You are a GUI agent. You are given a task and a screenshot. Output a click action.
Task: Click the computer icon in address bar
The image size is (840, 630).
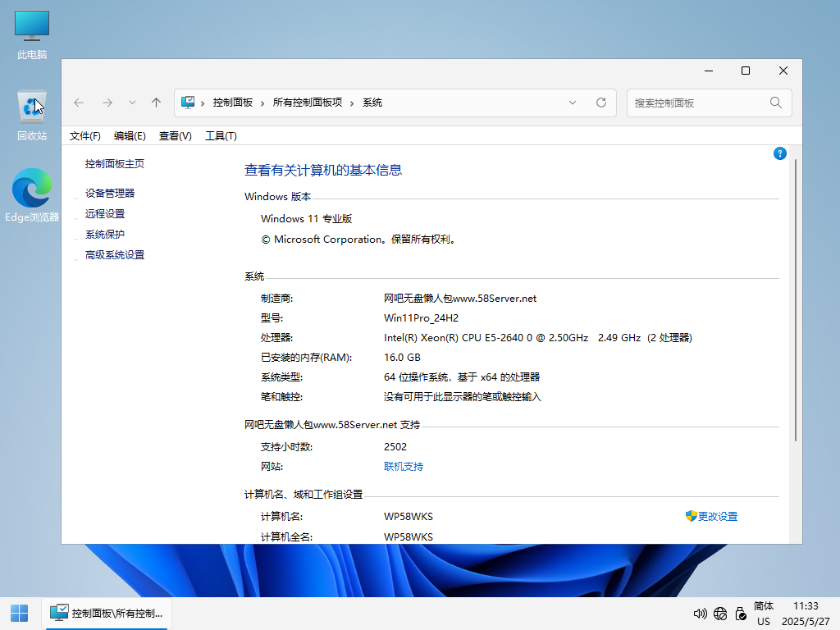(188, 103)
